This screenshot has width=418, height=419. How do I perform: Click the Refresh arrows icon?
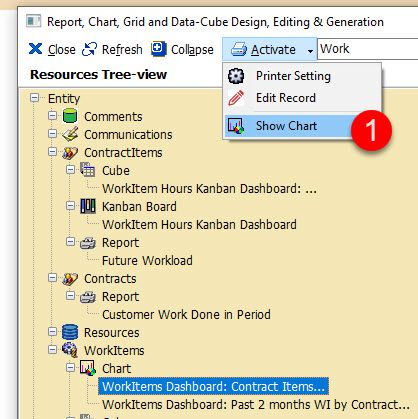click(89, 49)
